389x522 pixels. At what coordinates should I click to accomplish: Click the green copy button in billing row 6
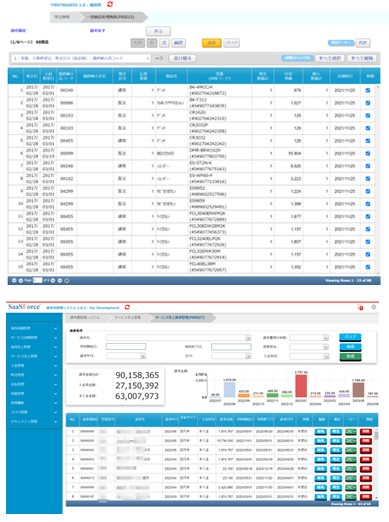[x=350, y=478]
